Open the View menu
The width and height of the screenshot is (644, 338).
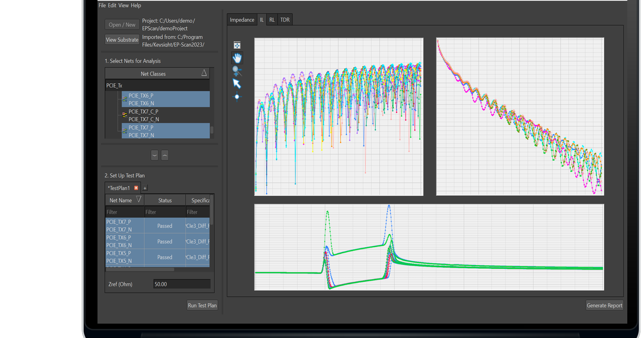point(123,5)
